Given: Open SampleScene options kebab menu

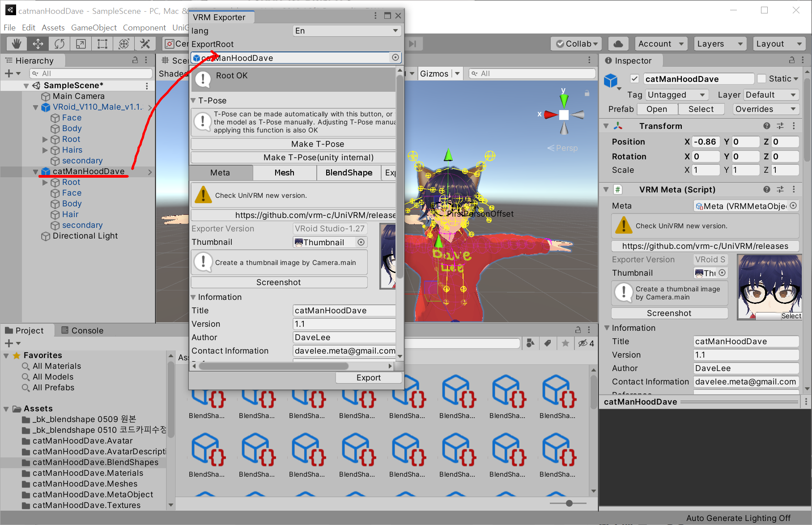Looking at the screenshot, I should pyautogui.click(x=147, y=85).
